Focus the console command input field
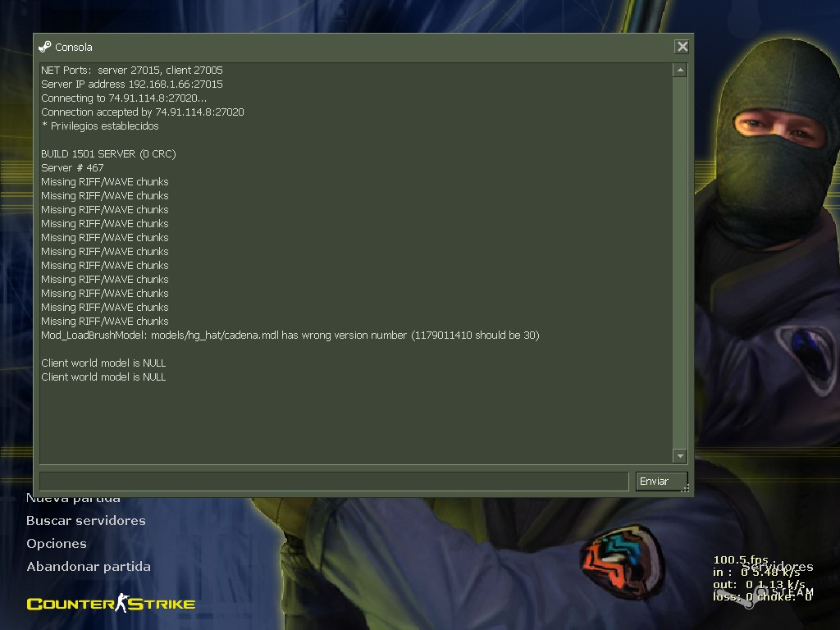 click(334, 481)
